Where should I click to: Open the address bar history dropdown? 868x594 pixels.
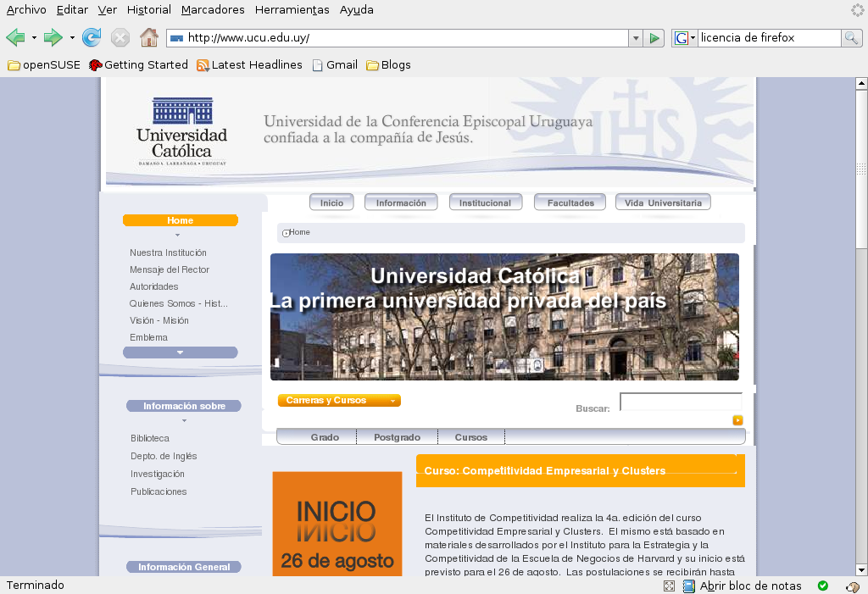(636, 38)
